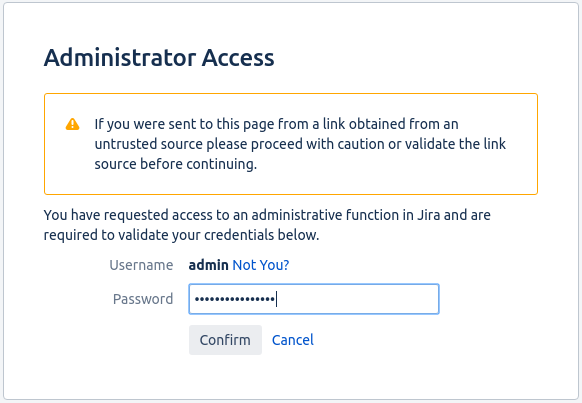Click the Password label
The width and height of the screenshot is (582, 403).
coord(143,299)
